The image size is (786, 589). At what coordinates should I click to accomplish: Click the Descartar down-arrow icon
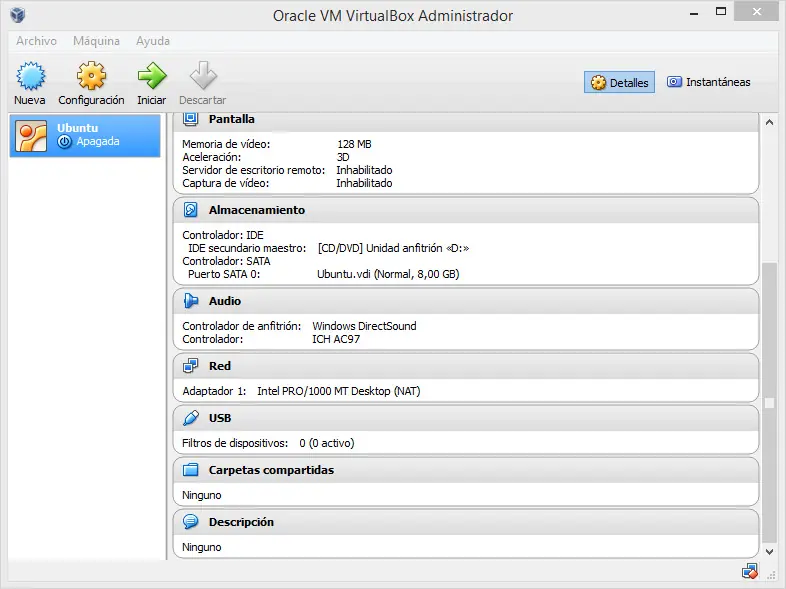(203, 76)
